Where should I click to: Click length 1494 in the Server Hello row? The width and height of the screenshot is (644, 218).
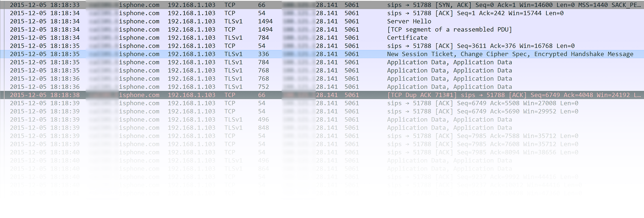(x=265, y=21)
